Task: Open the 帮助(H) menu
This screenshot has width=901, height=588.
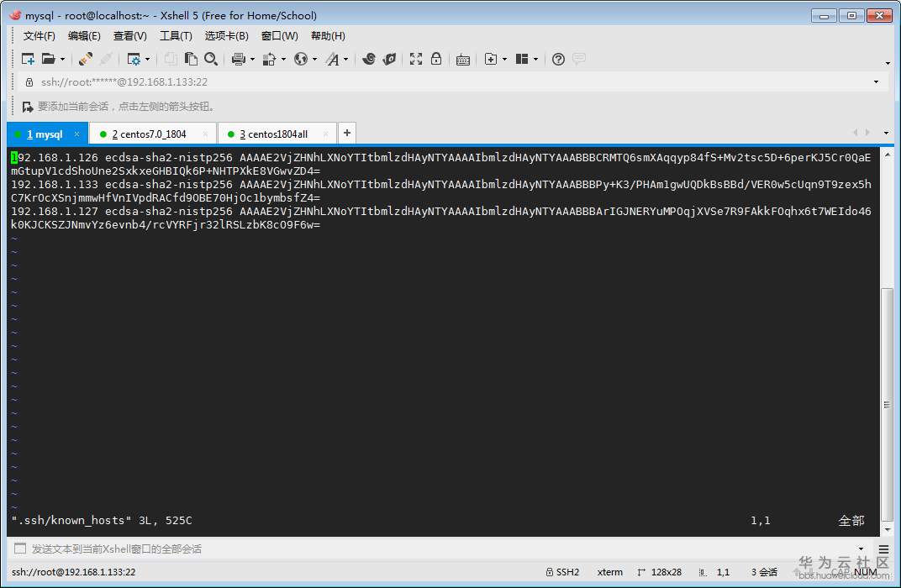Action: [328, 35]
